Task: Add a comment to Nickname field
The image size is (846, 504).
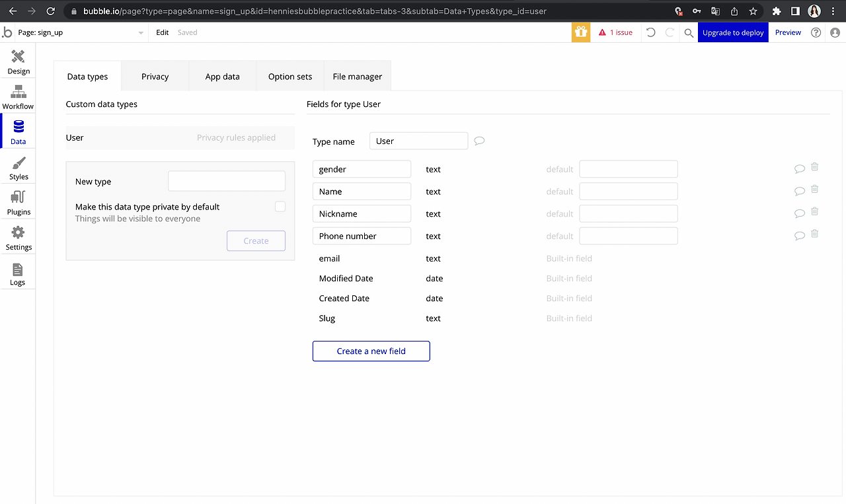Action: (800, 213)
